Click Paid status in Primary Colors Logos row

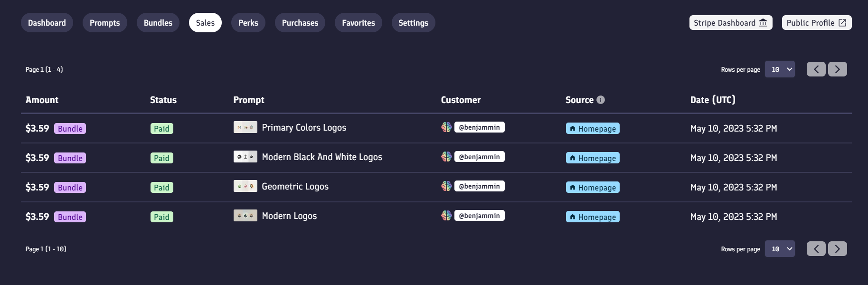(x=161, y=129)
